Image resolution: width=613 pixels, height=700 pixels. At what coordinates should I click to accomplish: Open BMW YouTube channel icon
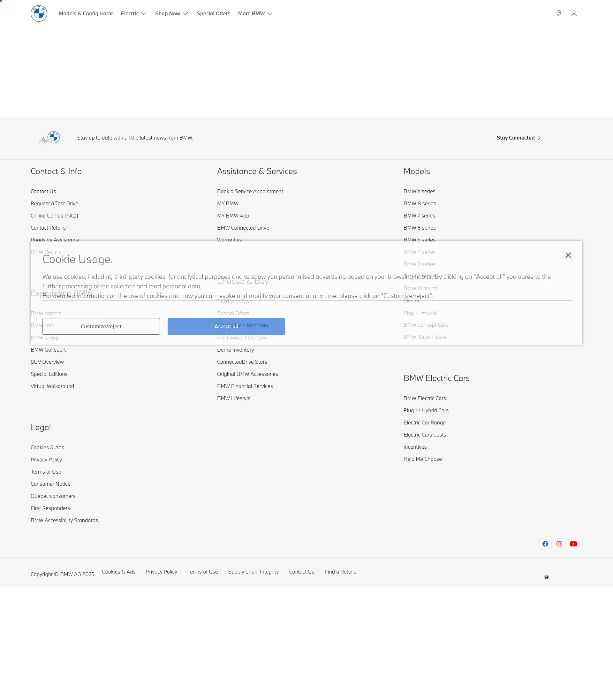(x=573, y=544)
